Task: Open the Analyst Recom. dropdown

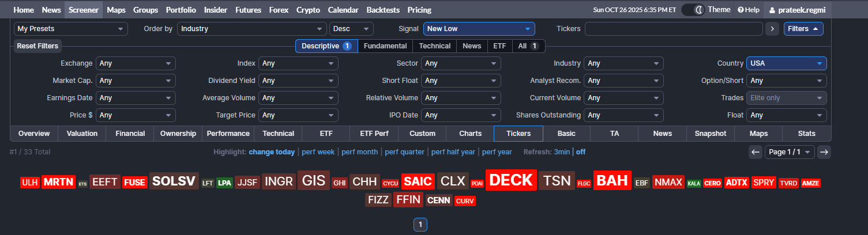Action: tap(623, 81)
